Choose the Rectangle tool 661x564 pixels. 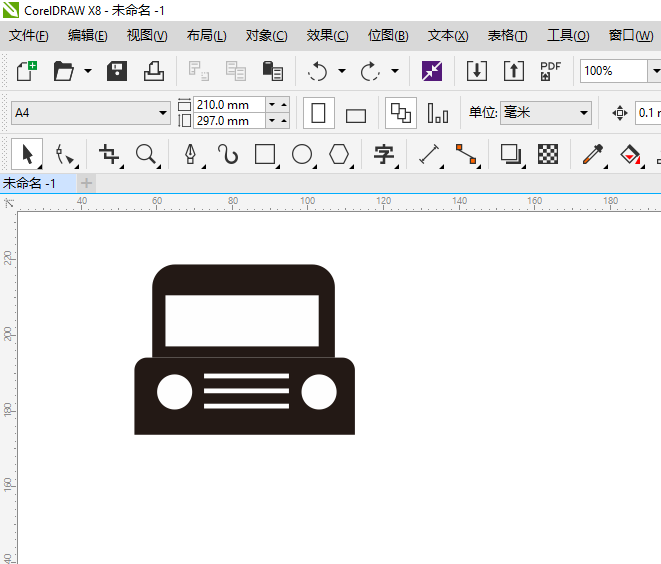[x=265, y=154]
